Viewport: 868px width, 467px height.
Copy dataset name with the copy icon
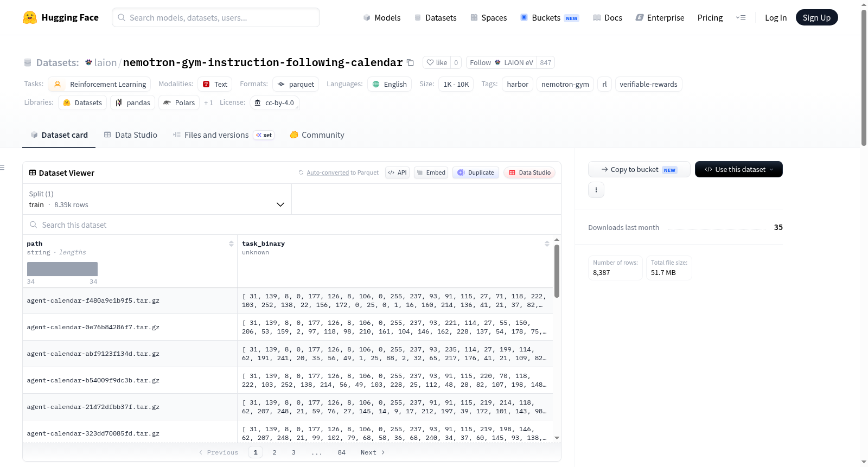pyautogui.click(x=410, y=63)
